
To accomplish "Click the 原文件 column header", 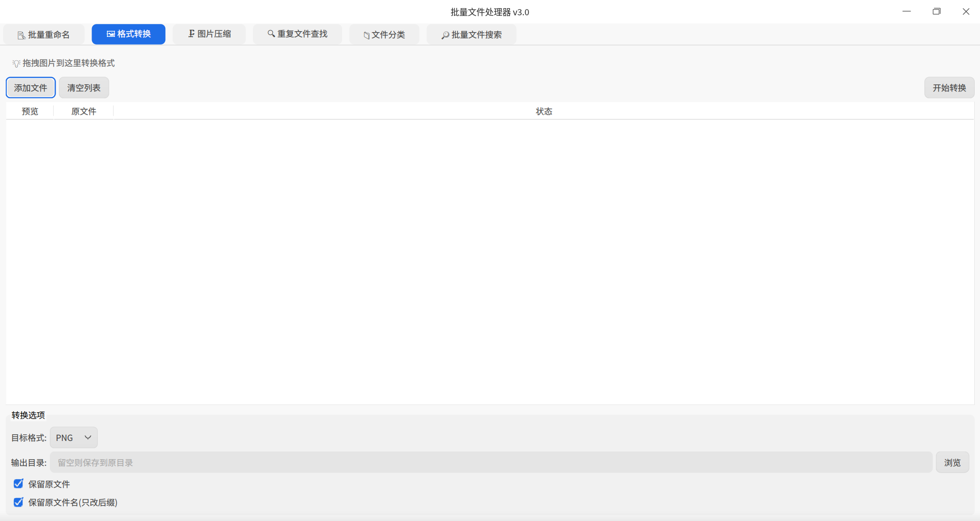I will click(84, 111).
